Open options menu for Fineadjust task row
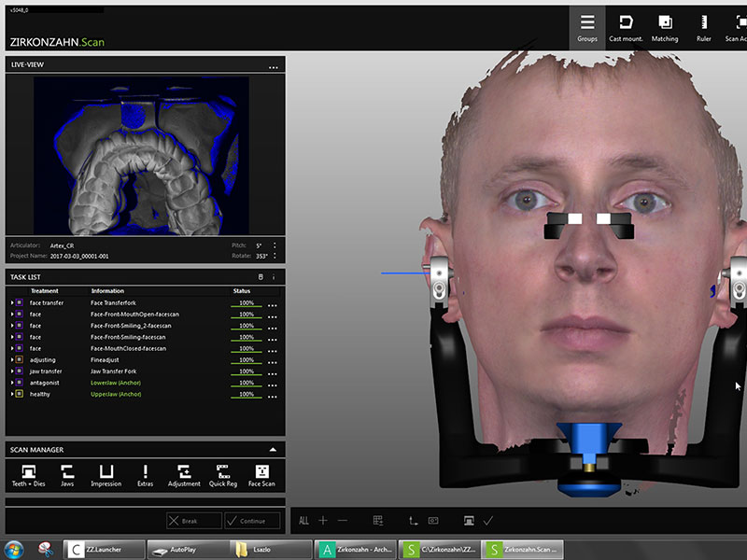The image size is (747, 560). (273, 360)
